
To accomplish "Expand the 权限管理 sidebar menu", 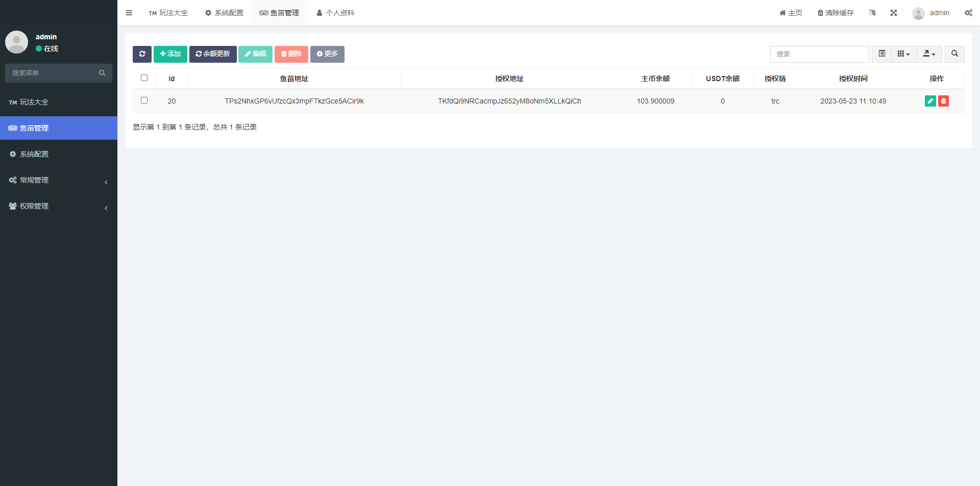I will pos(58,206).
